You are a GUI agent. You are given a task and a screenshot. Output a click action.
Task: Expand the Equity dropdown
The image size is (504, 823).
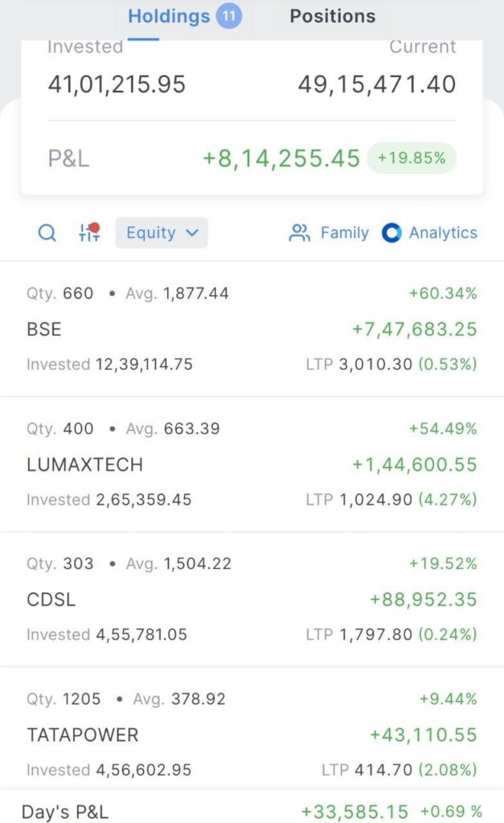coord(162,233)
